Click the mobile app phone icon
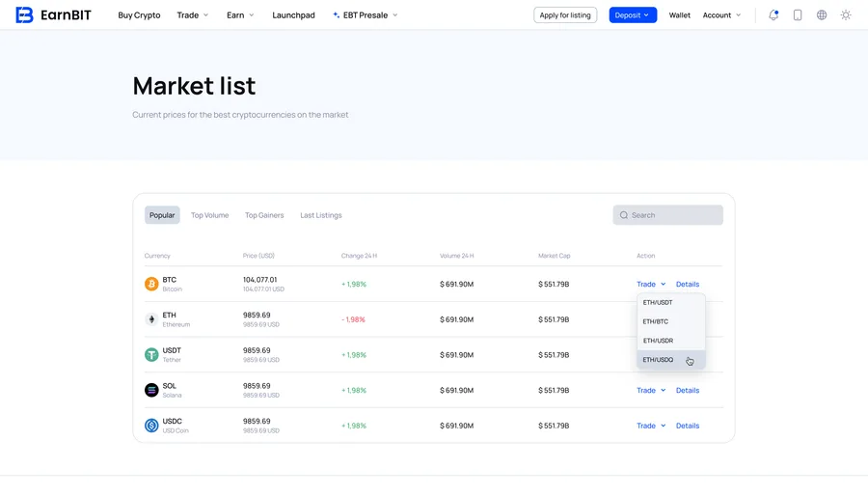 (798, 14)
